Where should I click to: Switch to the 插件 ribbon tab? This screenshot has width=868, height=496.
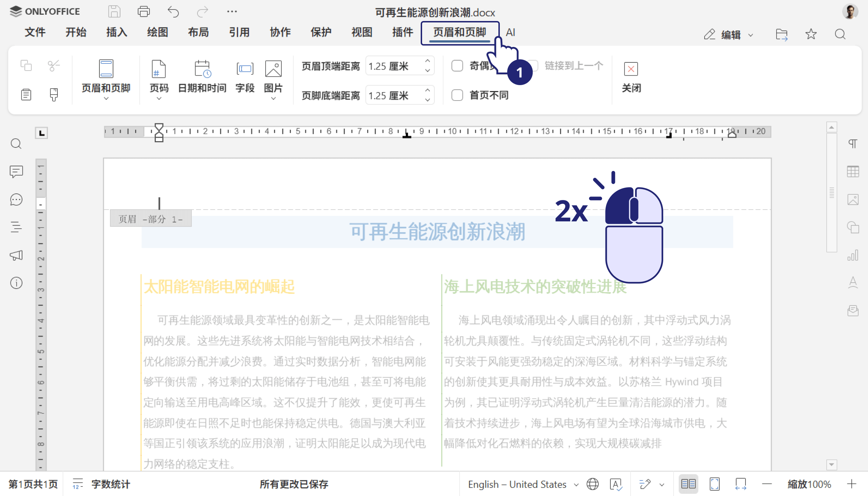402,32
